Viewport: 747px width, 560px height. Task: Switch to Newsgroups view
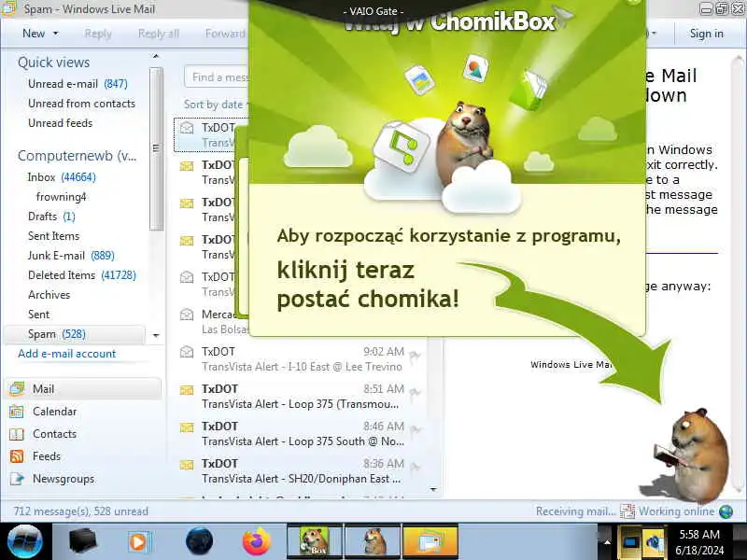tap(63, 479)
